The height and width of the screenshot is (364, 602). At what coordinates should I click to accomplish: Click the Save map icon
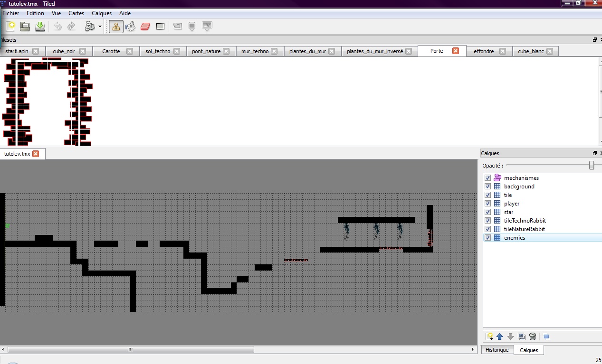tap(40, 27)
